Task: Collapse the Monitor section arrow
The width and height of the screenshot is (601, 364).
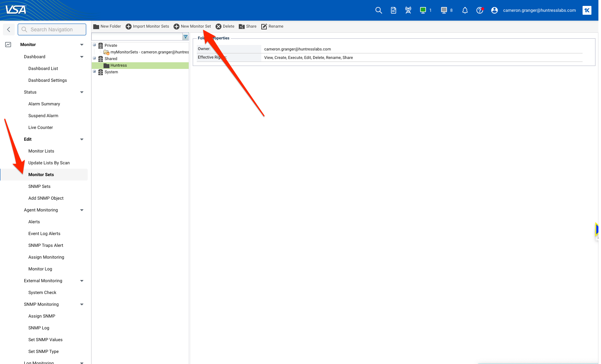Action: pyautogui.click(x=82, y=45)
